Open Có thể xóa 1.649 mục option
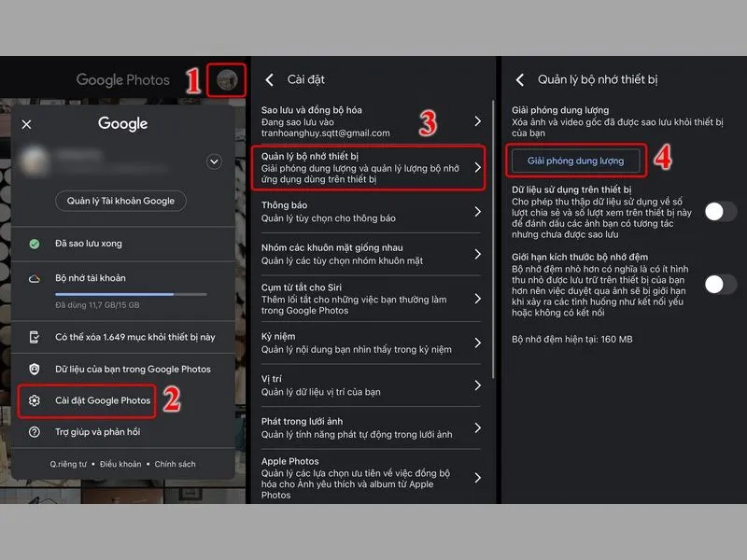 (x=123, y=337)
